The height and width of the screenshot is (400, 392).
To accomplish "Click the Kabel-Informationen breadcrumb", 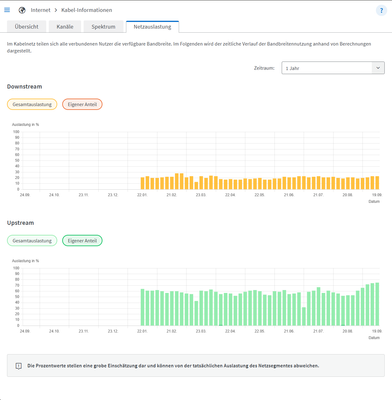I will pyautogui.click(x=87, y=10).
